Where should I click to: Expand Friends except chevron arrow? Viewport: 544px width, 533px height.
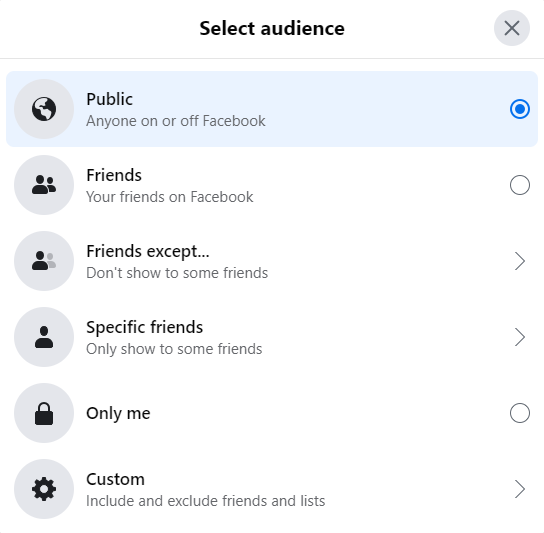click(520, 261)
